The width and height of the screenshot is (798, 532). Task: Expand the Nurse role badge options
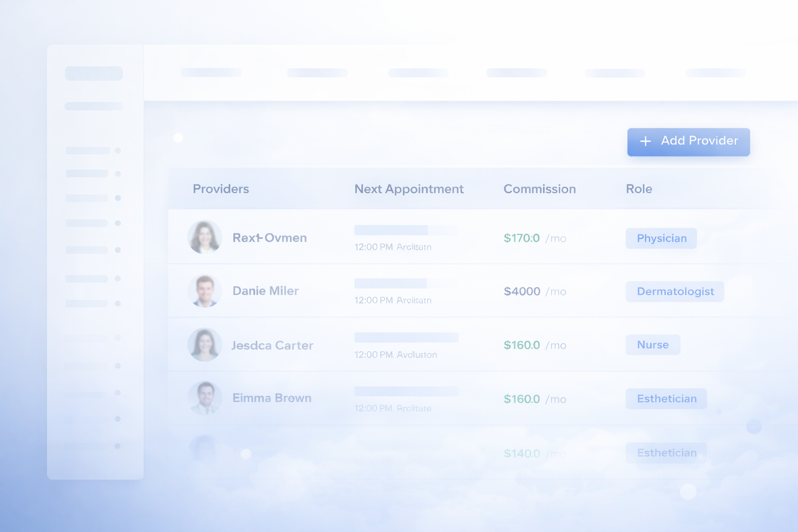[653, 344]
